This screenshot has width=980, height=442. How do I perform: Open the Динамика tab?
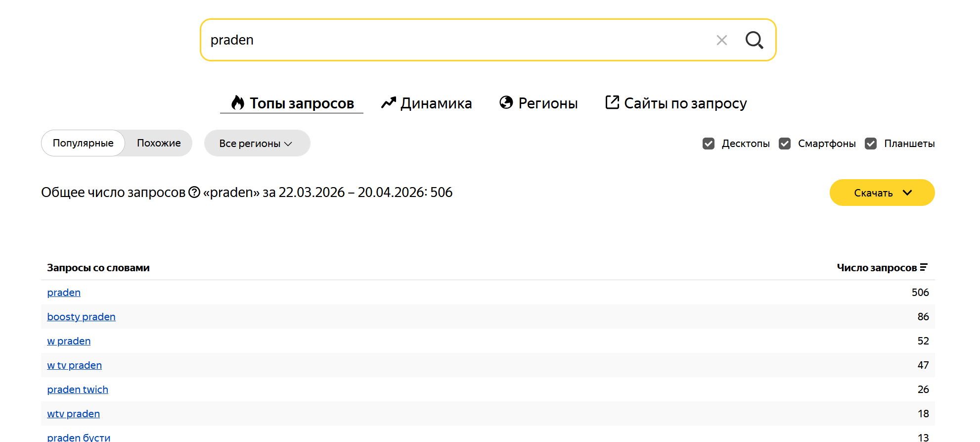tap(426, 103)
